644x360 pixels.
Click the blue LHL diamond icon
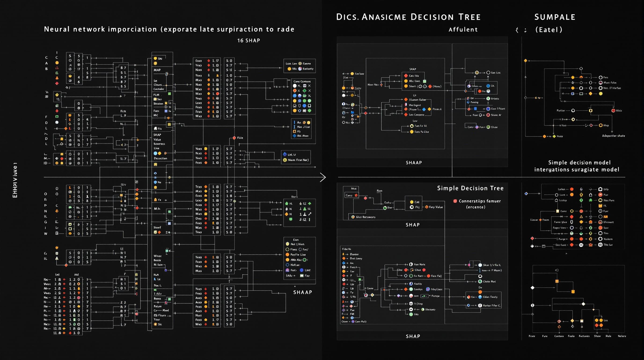coord(285,154)
